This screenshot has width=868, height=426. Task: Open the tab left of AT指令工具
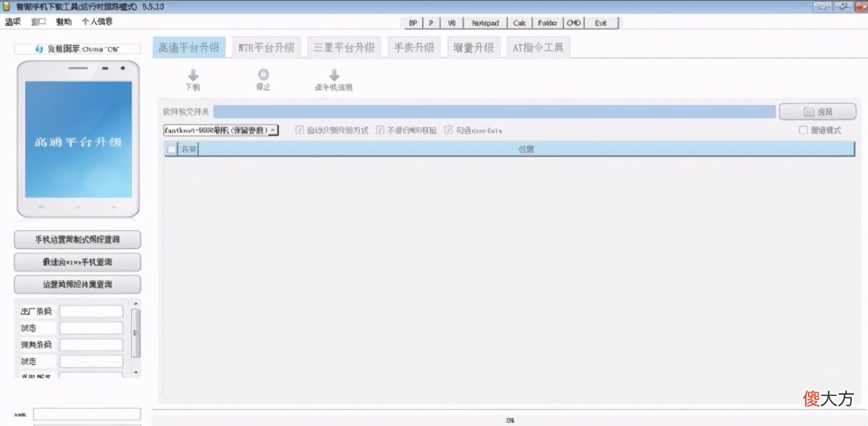[473, 48]
